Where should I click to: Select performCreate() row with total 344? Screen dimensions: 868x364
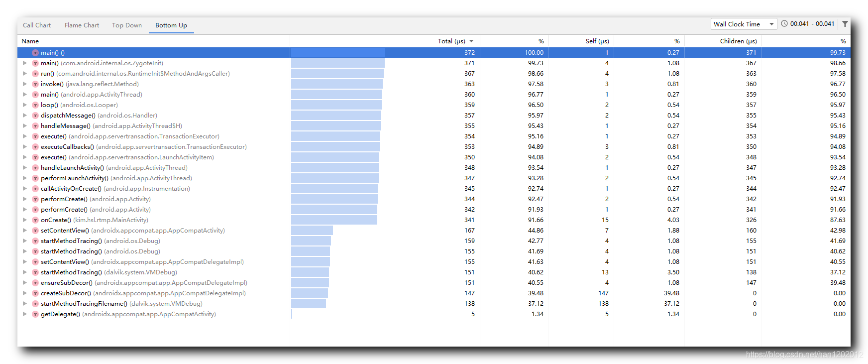pos(434,199)
